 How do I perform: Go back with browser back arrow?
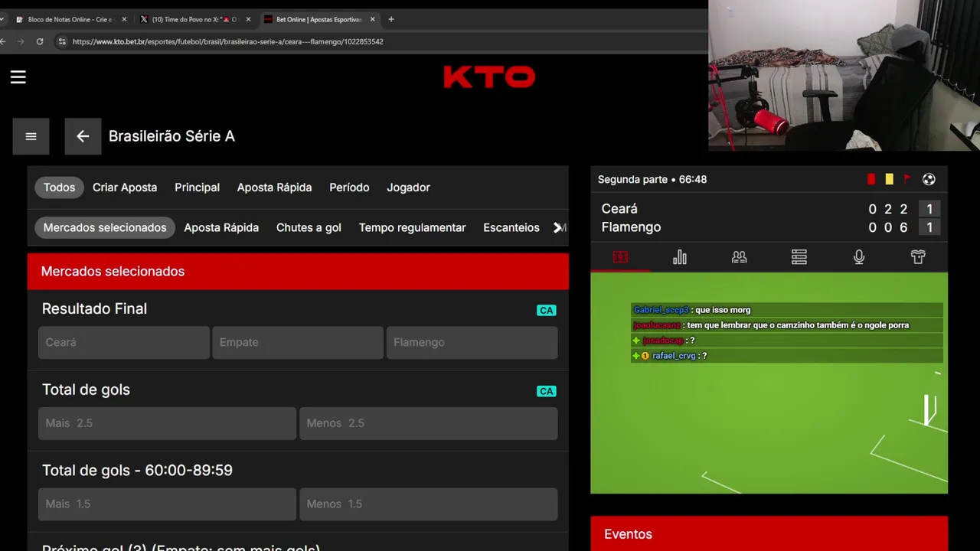pyautogui.click(x=3, y=41)
